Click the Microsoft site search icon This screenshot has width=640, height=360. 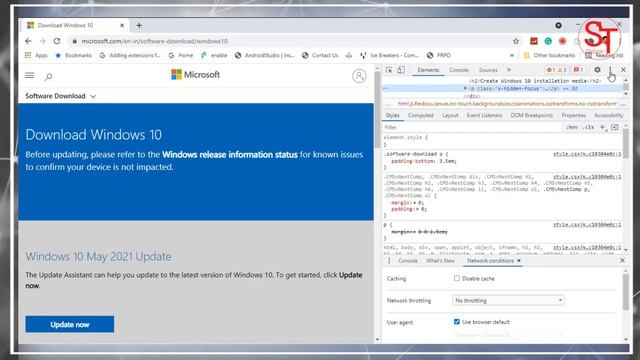[49, 76]
